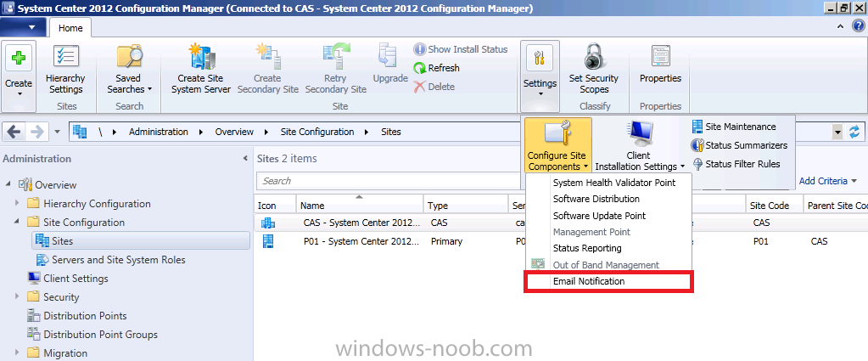Click the Create Secondary Site icon

pyautogui.click(x=268, y=57)
